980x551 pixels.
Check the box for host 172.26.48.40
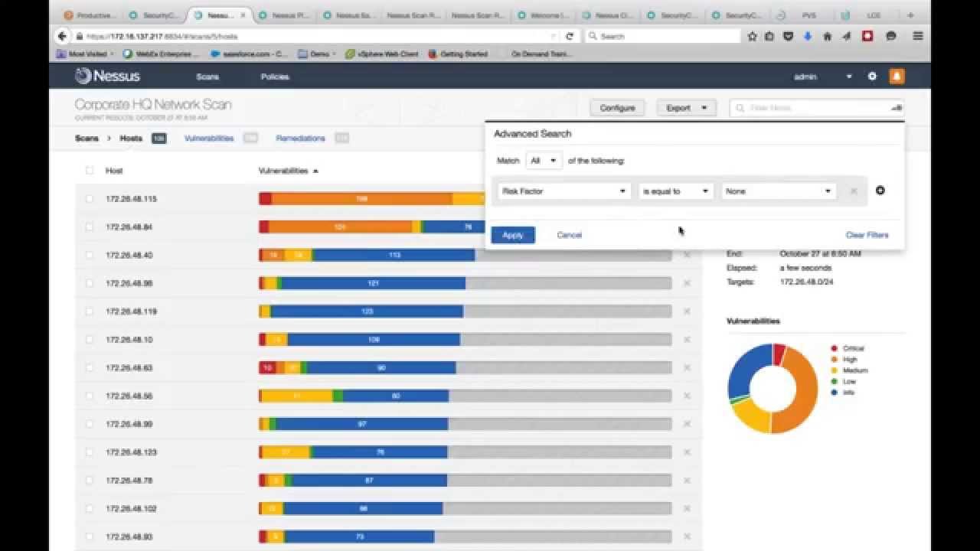(90, 255)
